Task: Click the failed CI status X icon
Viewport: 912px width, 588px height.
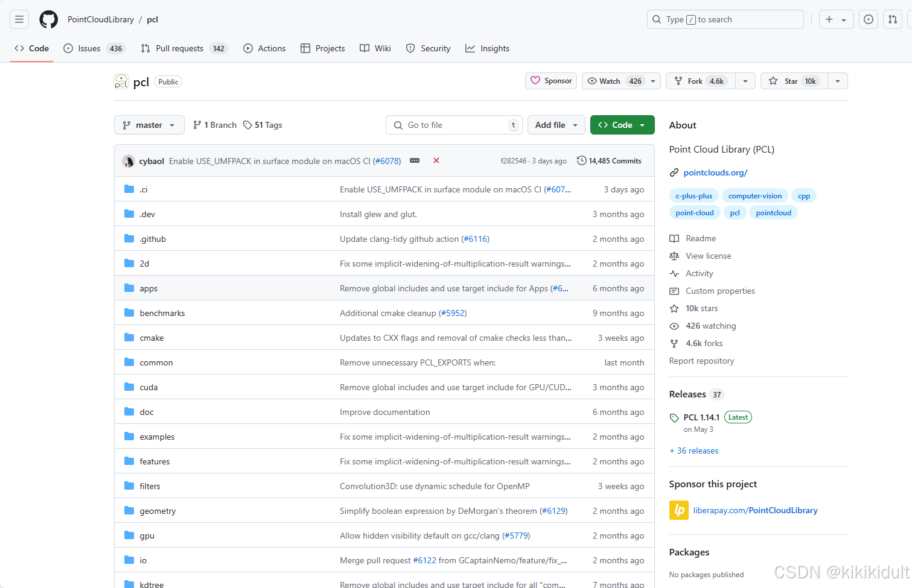Action: click(436, 160)
